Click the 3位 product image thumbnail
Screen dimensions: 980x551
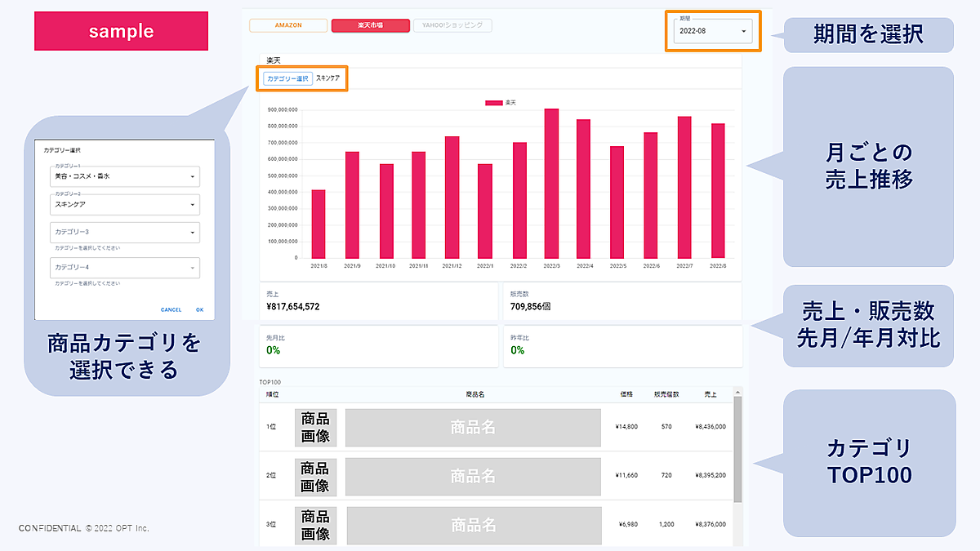click(315, 525)
